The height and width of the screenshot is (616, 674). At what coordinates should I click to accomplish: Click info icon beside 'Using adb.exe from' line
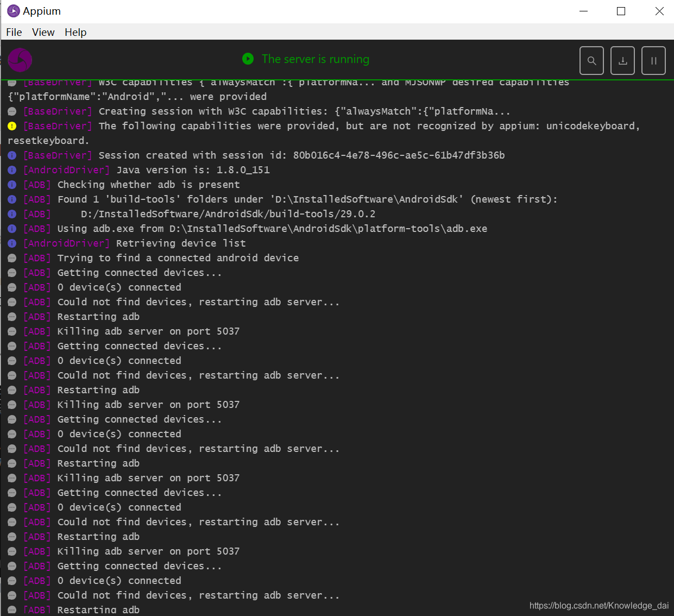pos(12,229)
